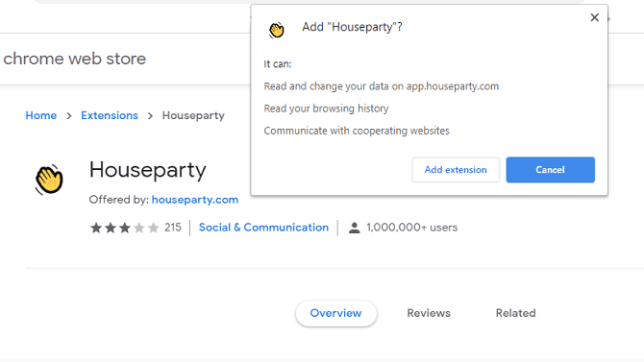Close the Add Houseparty dialog with X
This screenshot has width=644, height=362.
[x=594, y=17]
